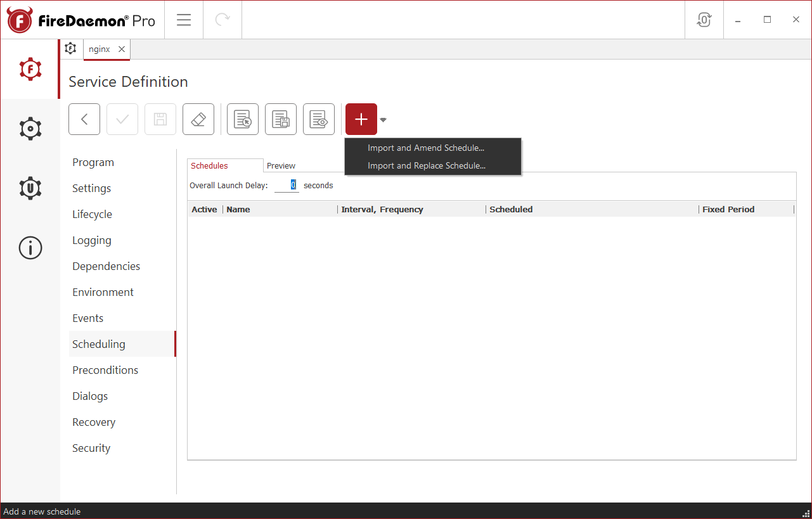Maximize the FireDaemon window
Screen dimensions: 812x519
coord(767,20)
